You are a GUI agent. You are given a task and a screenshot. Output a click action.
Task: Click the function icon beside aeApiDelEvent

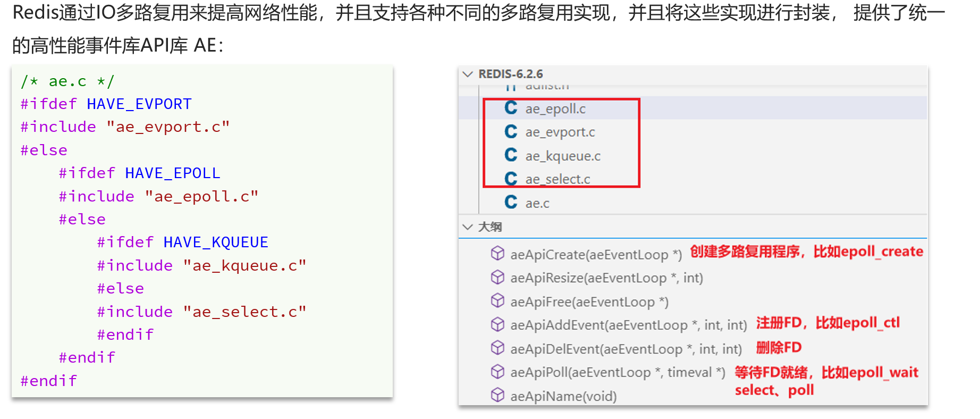tap(497, 348)
